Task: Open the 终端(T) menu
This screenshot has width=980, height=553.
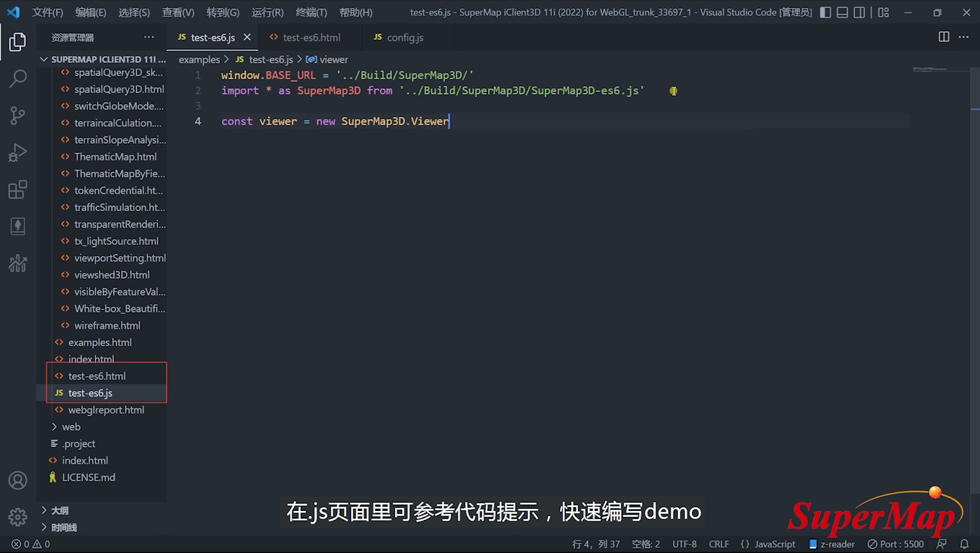Action: [311, 12]
